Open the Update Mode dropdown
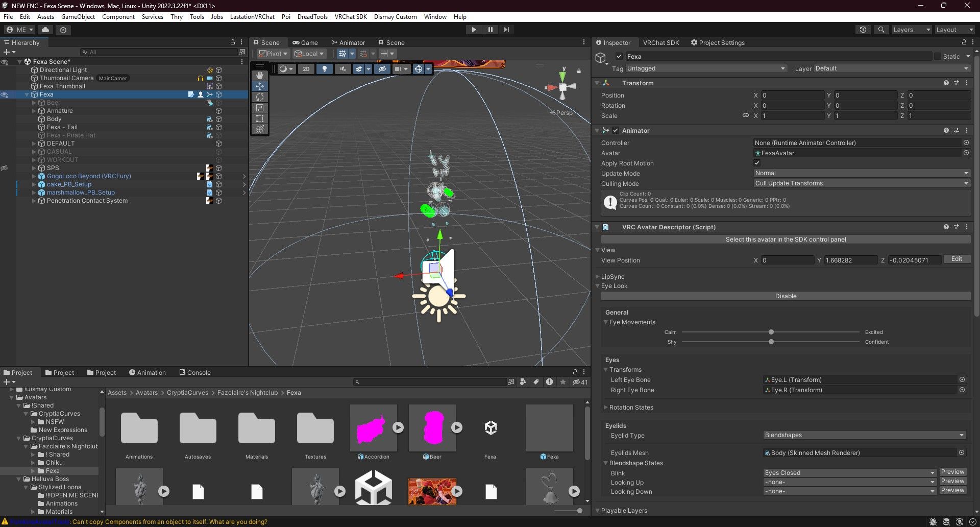This screenshot has width=980, height=527. (x=862, y=173)
